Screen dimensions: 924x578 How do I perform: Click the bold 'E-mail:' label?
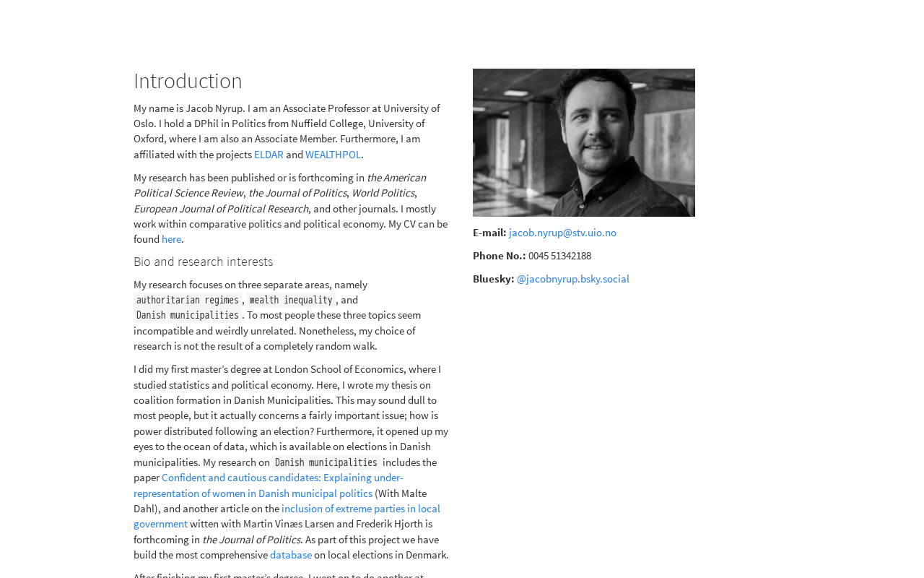[x=489, y=233]
